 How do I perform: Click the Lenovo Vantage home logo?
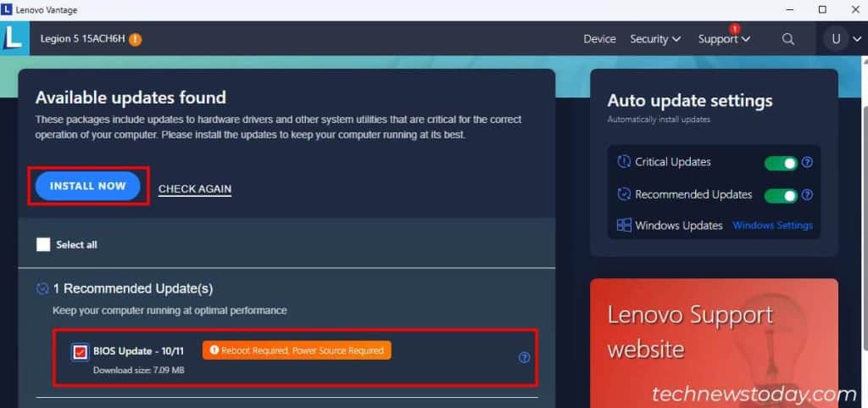click(x=13, y=38)
